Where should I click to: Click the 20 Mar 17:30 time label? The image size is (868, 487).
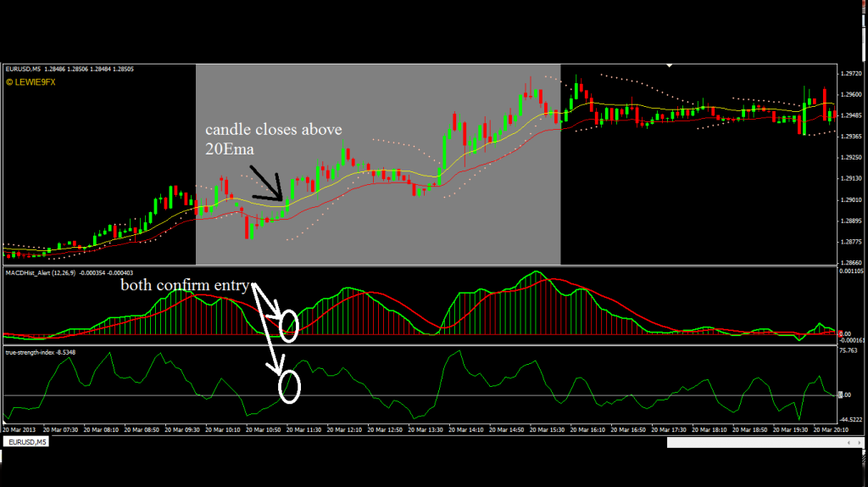[669, 429]
